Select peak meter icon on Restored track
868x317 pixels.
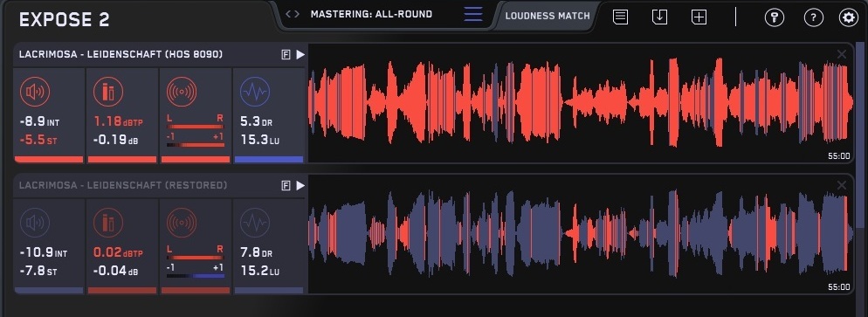(x=108, y=223)
